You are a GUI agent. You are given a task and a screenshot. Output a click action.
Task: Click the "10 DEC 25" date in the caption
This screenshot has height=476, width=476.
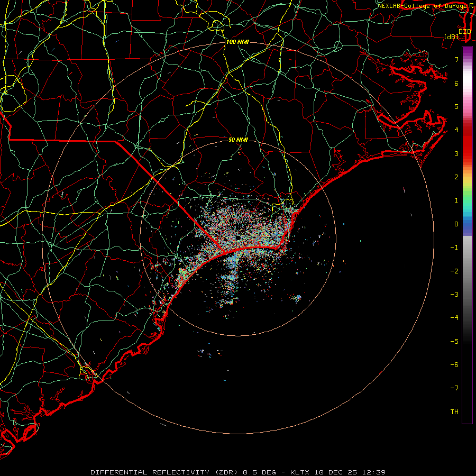[335, 472]
